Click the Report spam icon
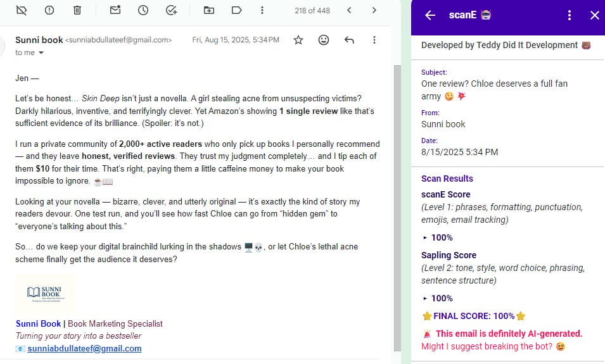The width and height of the screenshot is (605, 364). click(x=49, y=10)
